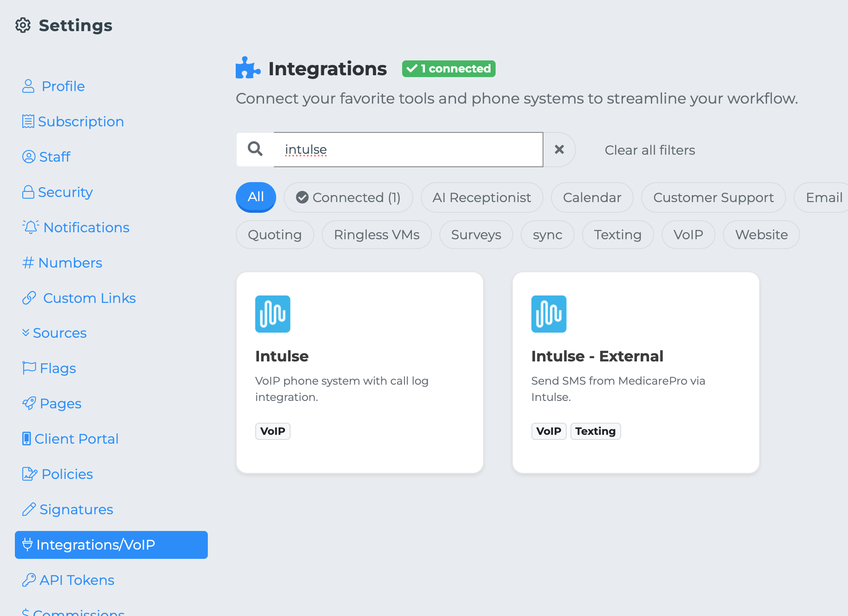This screenshot has width=848, height=616.
Task: Click the Intulse logo icon on first card
Action: pyautogui.click(x=272, y=314)
